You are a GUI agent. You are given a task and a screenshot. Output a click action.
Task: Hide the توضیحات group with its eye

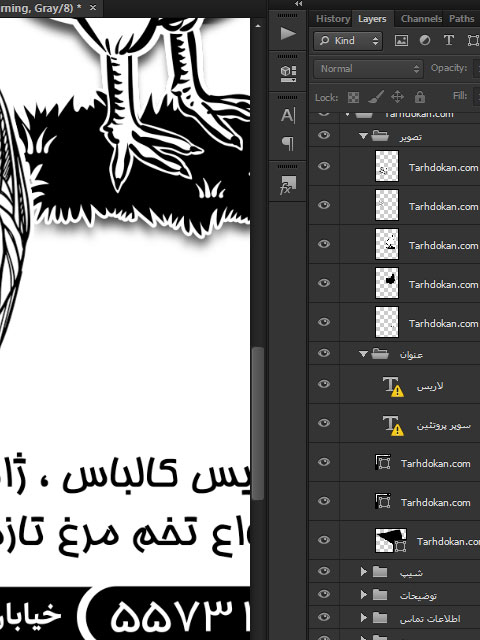(324, 594)
